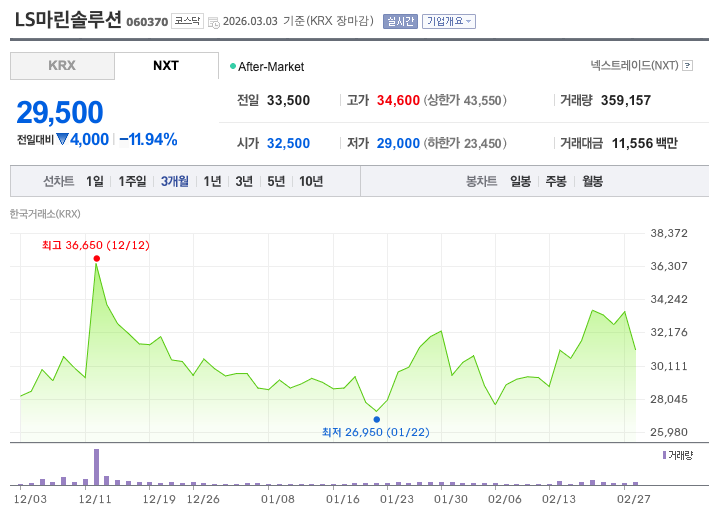Image resolution: width=709 pixels, height=521 pixels.
Task: Click the 시가 value 32,500
Action: pos(288,143)
